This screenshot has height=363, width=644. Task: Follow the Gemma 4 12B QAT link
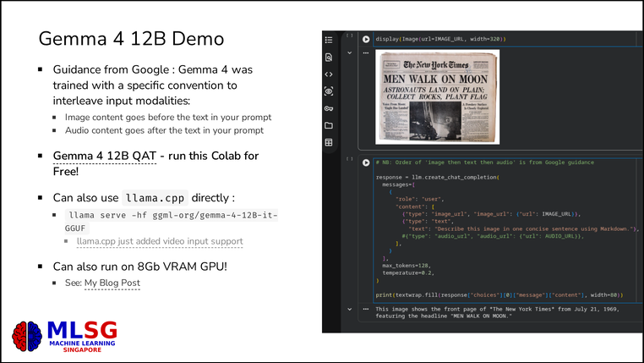coord(104,156)
